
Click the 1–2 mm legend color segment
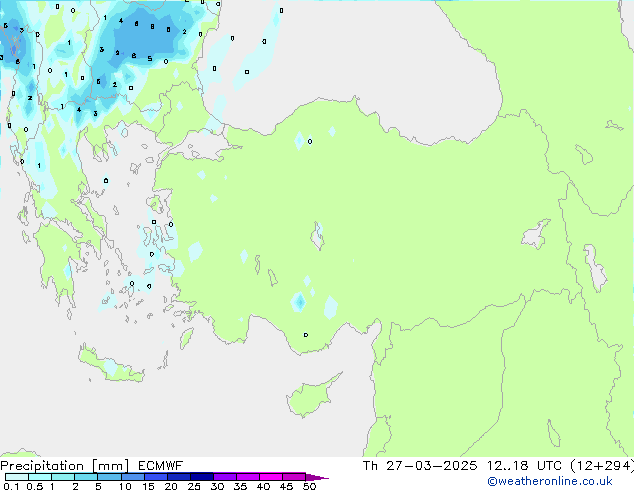pyautogui.click(x=63, y=477)
